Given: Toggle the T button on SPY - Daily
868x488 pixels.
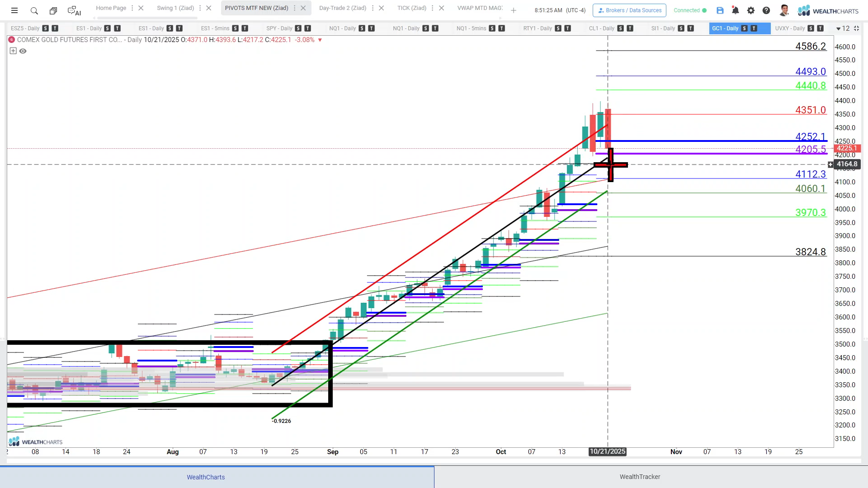Looking at the screenshot, I should pos(308,28).
